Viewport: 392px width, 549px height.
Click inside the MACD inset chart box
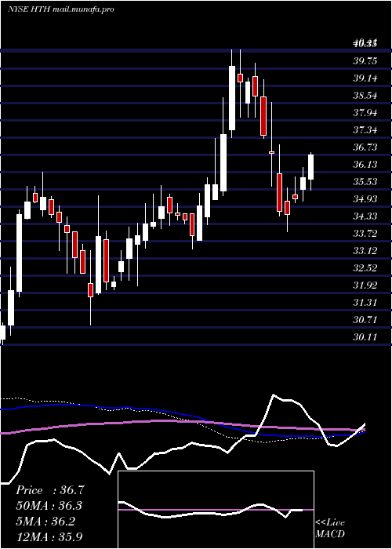tap(216, 510)
